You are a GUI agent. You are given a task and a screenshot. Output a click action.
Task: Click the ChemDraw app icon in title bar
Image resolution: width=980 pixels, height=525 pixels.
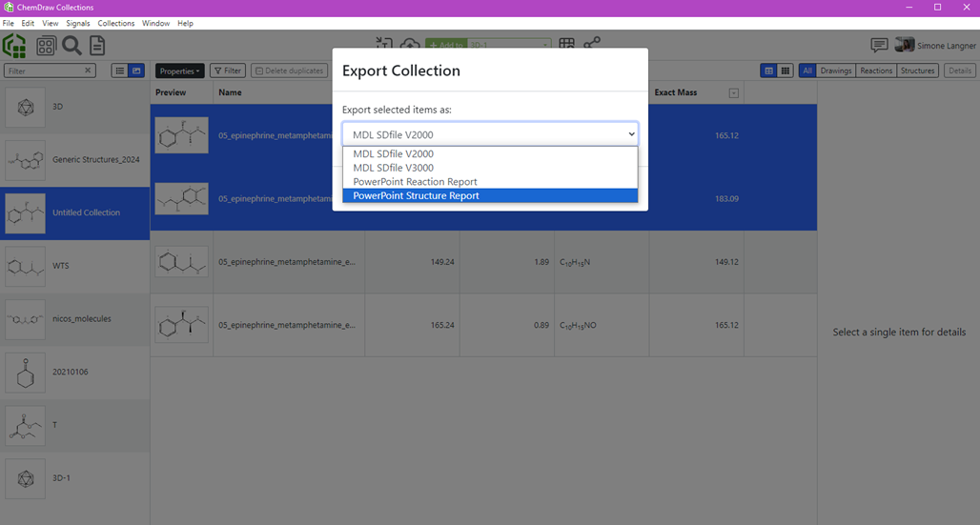click(x=9, y=8)
